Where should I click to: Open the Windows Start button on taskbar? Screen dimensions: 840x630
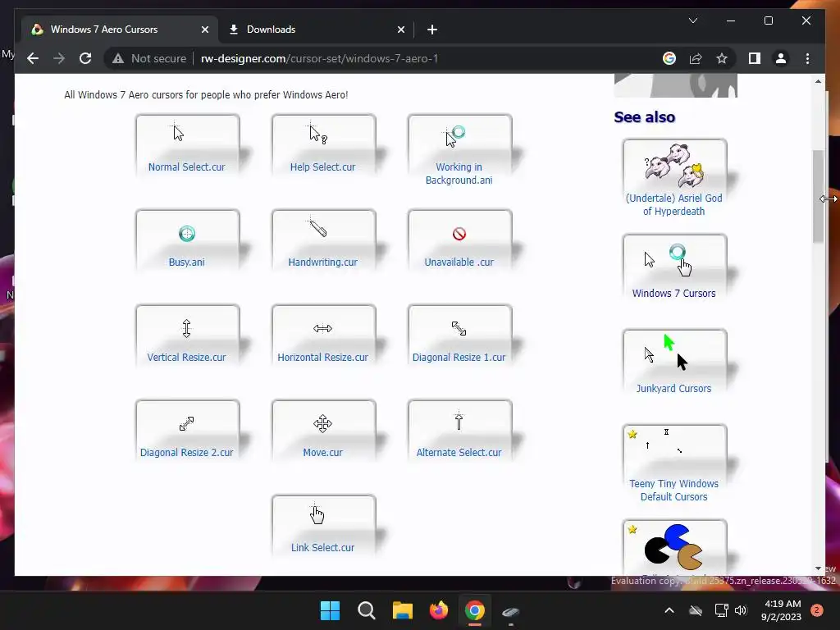[x=330, y=610]
